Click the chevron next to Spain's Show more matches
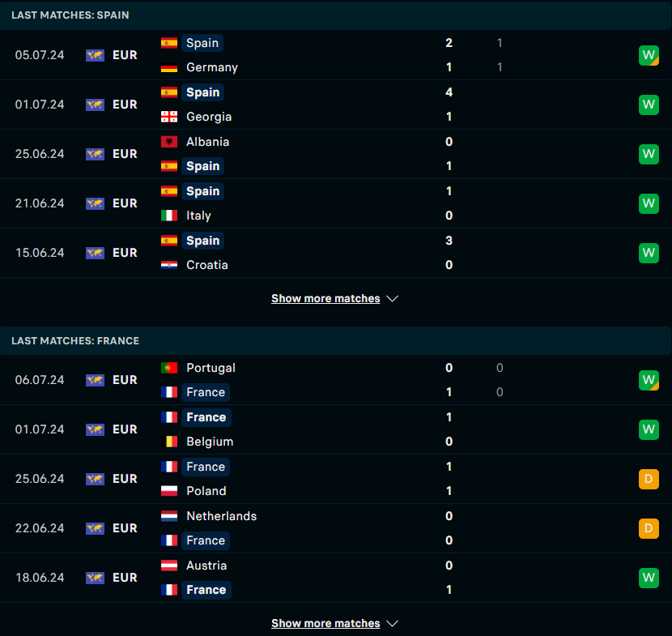The width and height of the screenshot is (672, 636). [x=393, y=299]
